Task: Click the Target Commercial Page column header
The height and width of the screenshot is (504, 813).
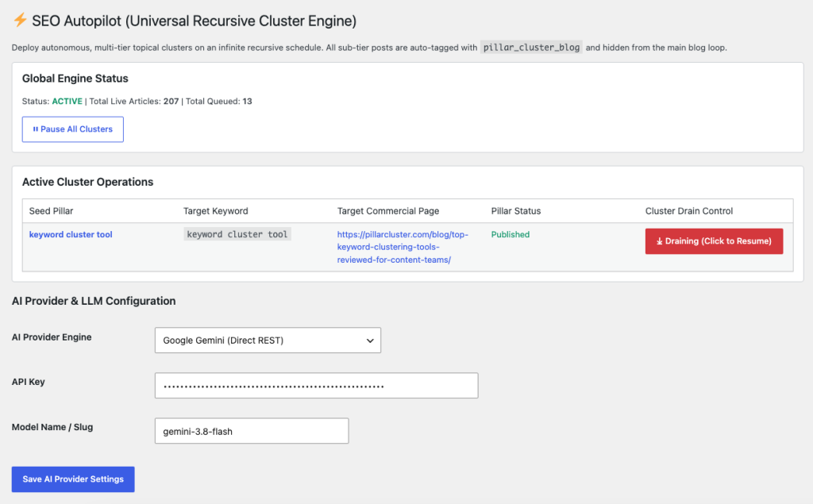Action: point(387,211)
